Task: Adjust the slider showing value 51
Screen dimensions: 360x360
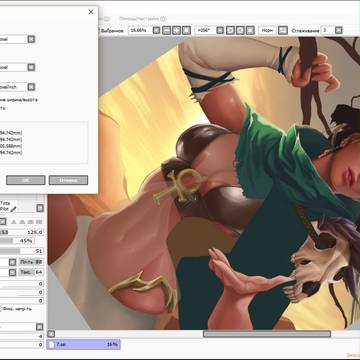Action: (x=22, y=251)
